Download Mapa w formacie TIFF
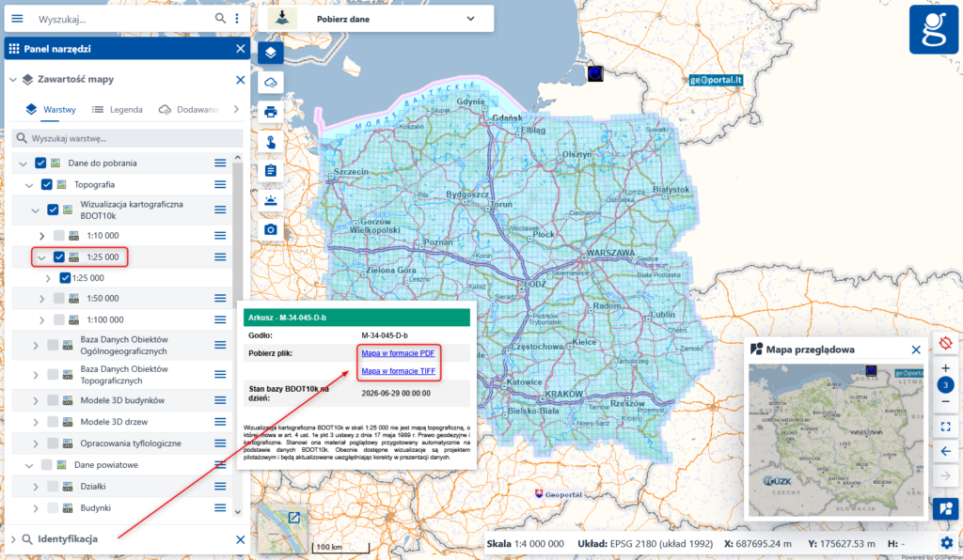 (399, 371)
